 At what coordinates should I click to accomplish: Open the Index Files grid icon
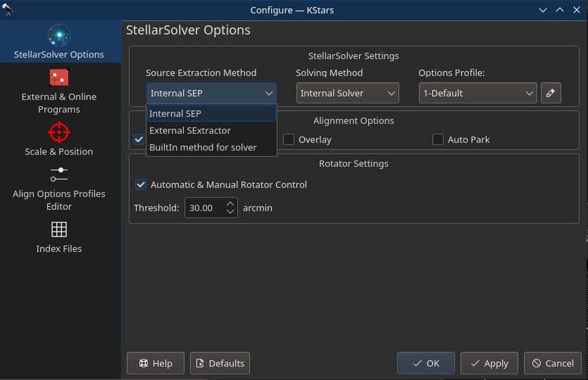click(x=59, y=229)
